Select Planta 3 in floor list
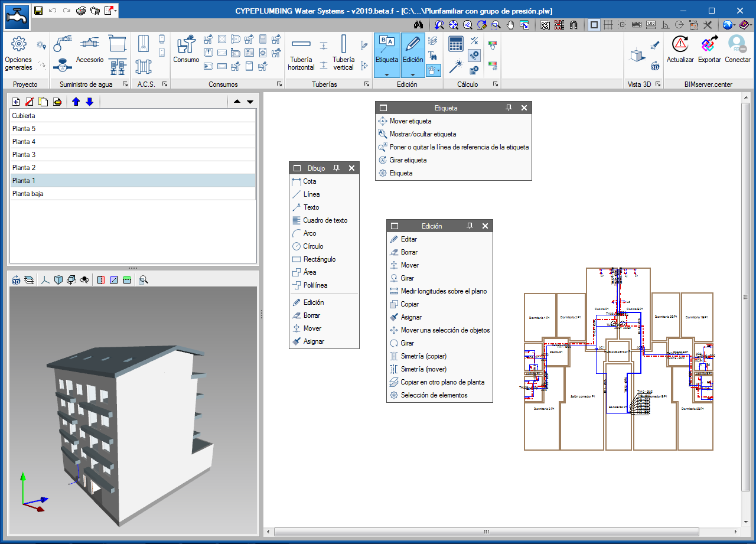 133,155
